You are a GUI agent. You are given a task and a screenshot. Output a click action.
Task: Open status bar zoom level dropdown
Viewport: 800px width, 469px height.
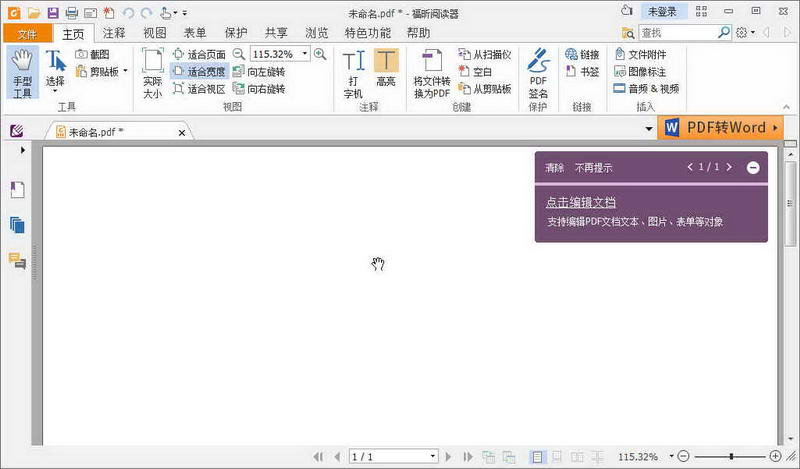671,456
